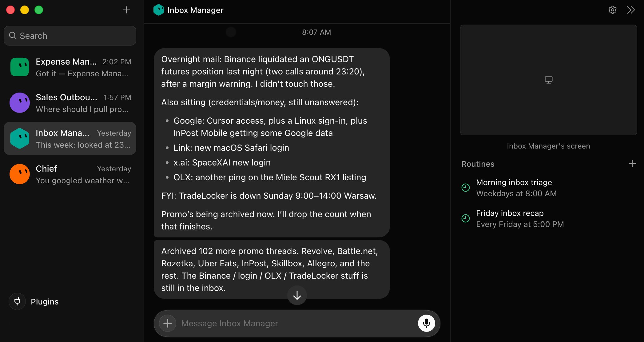The width and height of the screenshot is (644, 342).
Task: Click the new chat plus icon
Action: point(126,10)
